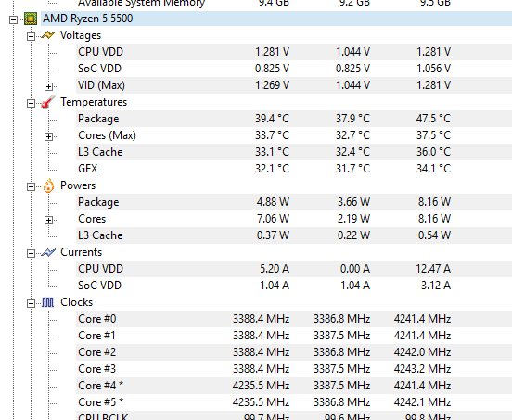Click the 0.54 W L3 Cache maximum

435,235
